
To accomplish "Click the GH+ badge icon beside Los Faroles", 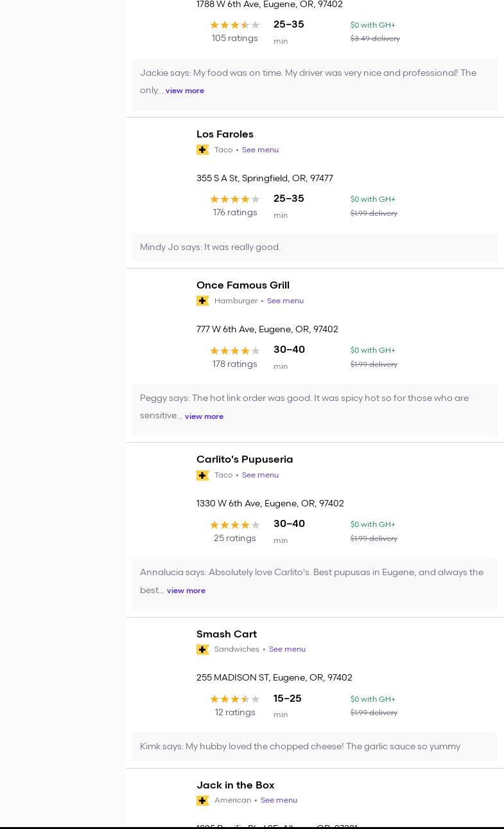I will tap(202, 150).
